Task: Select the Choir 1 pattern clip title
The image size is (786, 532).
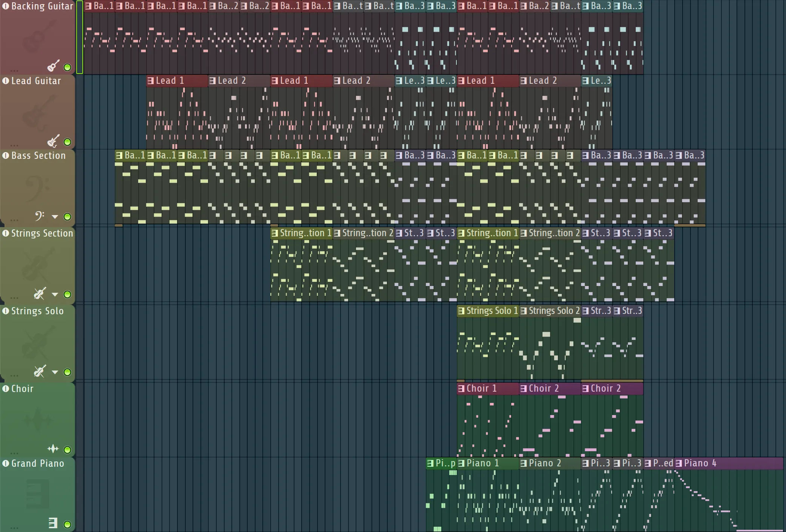Action: tap(482, 389)
